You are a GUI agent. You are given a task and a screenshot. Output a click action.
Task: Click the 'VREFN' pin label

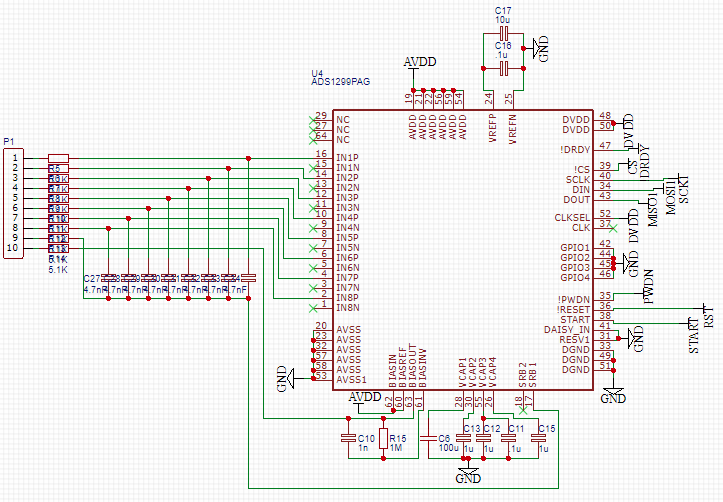512,130
